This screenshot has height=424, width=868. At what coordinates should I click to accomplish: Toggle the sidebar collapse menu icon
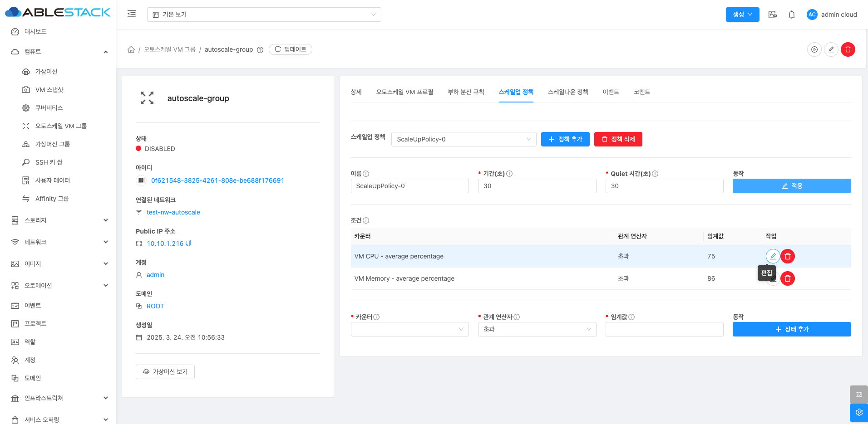point(132,14)
